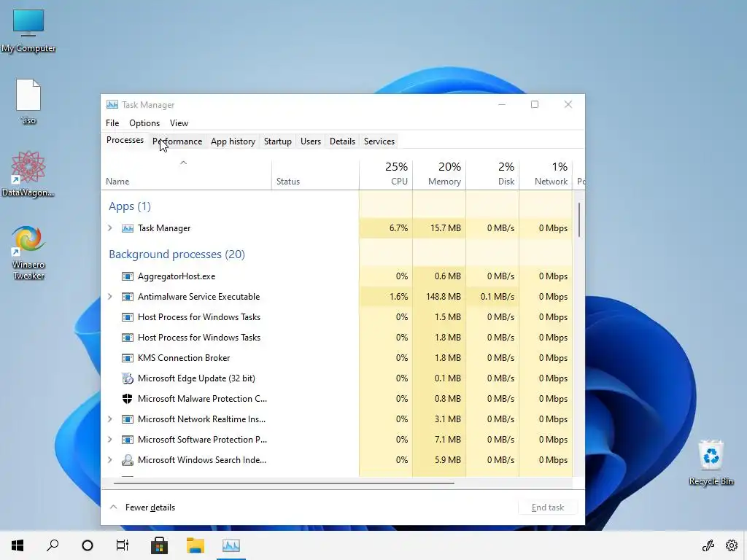747x560 pixels.
Task: Sort processes by CPU column
Action: coord(386,174)
